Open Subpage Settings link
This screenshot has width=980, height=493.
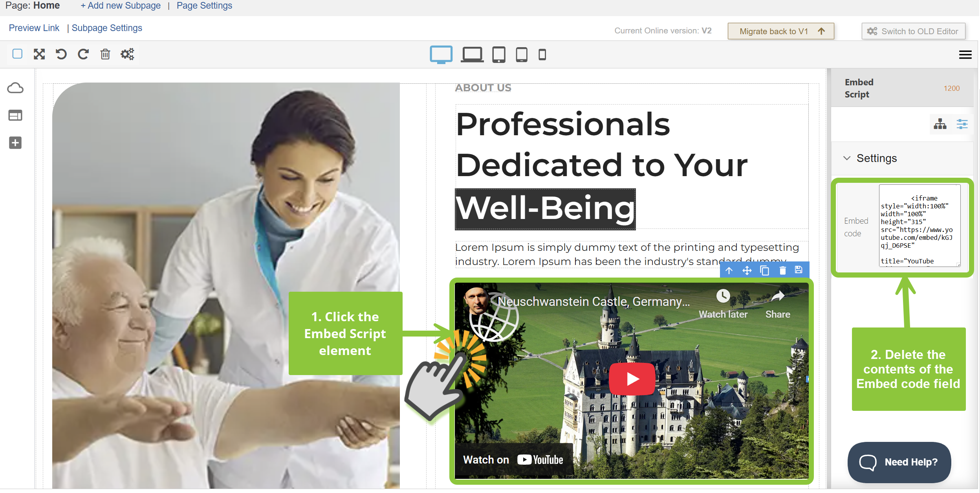pos(107,28)
